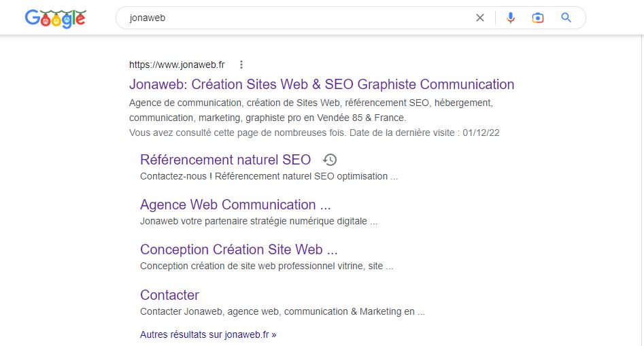Click Autres résultats sur jonaweb.fr link
This screenshot has height=346, width=644.
click(208, 334)
